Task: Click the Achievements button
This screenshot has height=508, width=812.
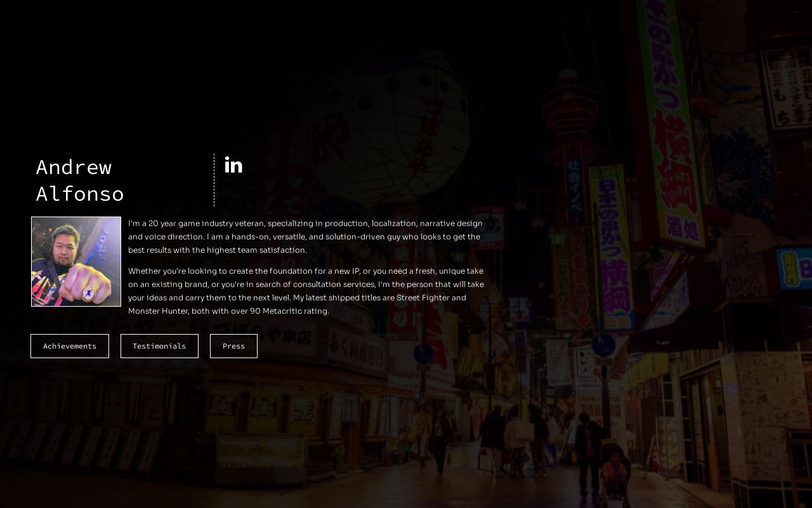Action: click(x=70, y=346)
